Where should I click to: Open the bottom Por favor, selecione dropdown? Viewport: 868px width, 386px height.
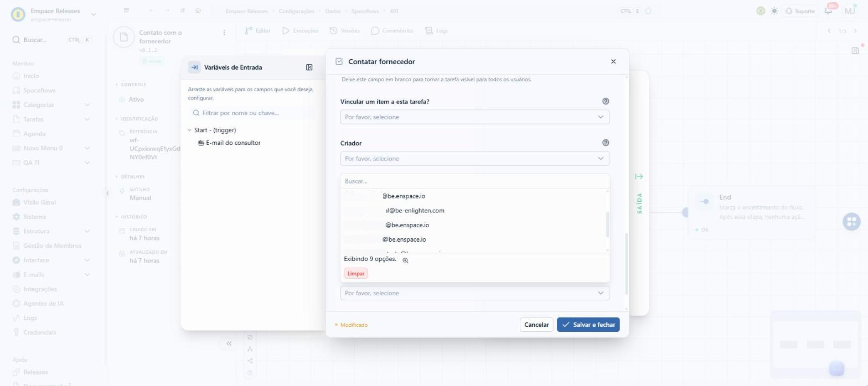coord(475,293)
